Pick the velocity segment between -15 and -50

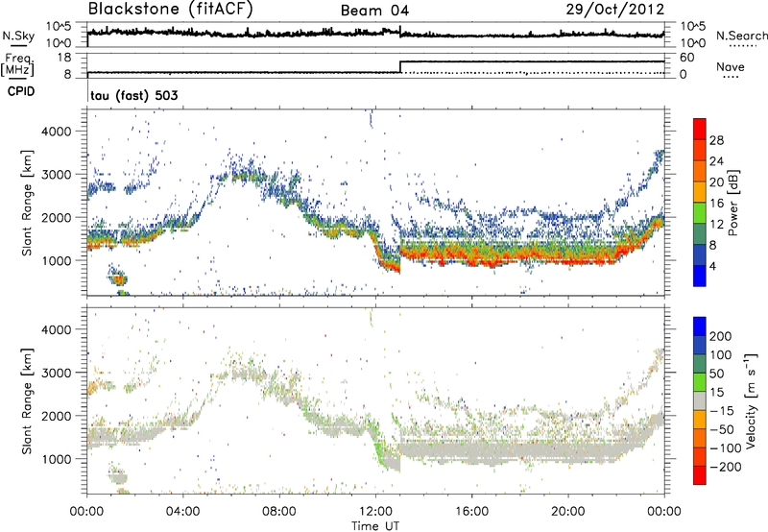tap(700, 420)
